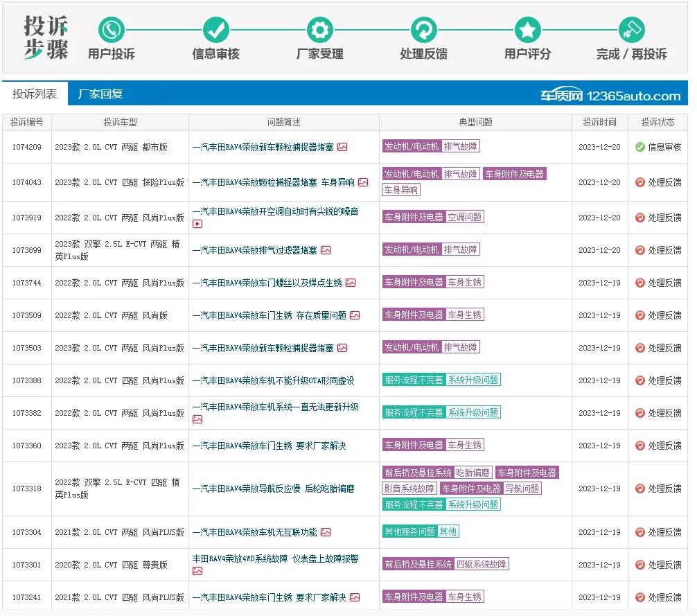Open image icon for complaint 1073899
The width and height of the screenshot is (697, 616).
click(x=326, y=250)
